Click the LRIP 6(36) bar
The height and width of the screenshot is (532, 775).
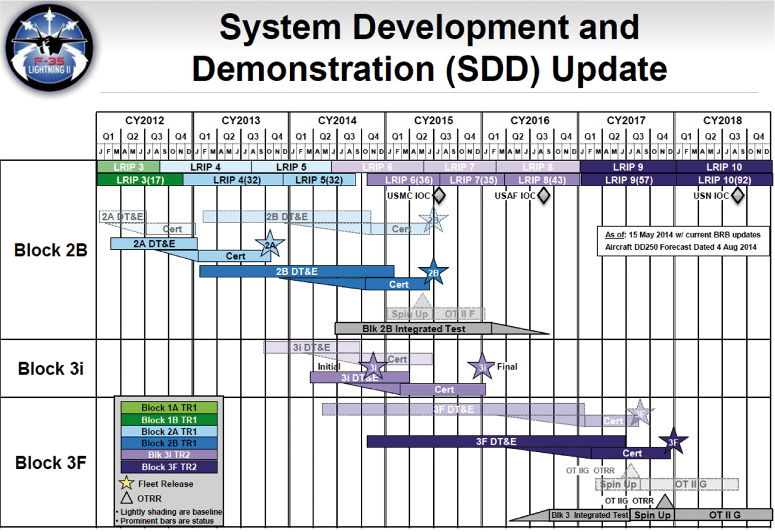(x=403, y=180)
